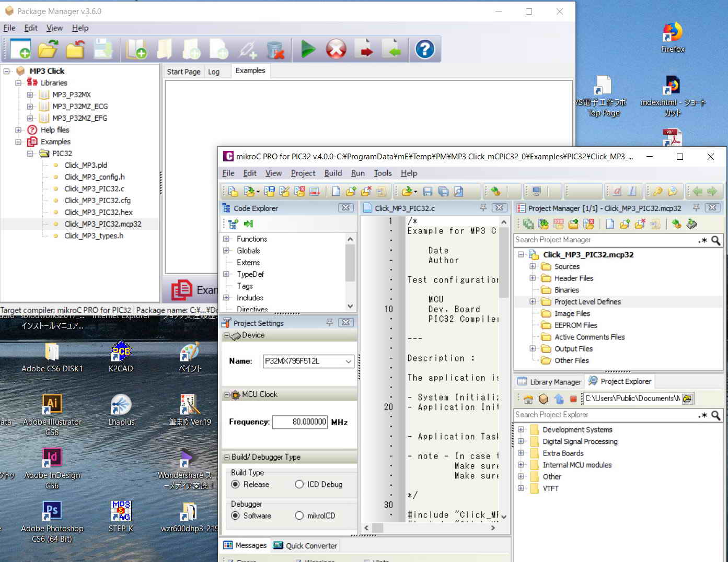This screenshot has height=562, width=728.
Task: Click the green play install icon in Package Manager
Action: (308, 49)
